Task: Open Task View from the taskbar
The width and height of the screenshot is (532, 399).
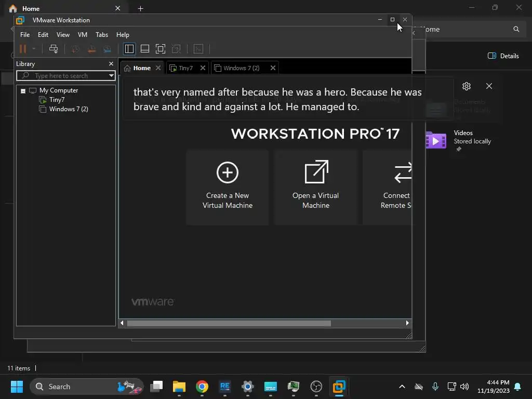Action: [156, 387]
